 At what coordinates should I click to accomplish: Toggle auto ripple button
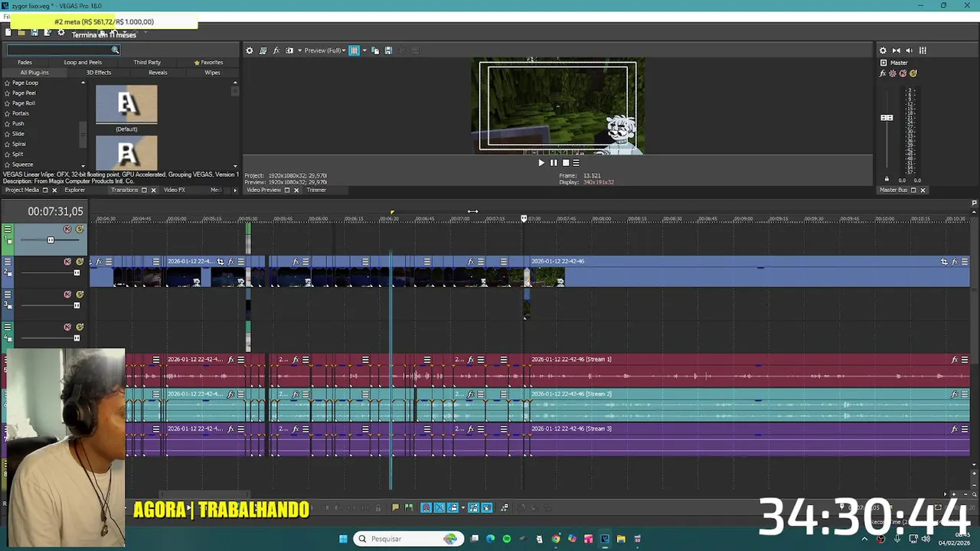[452, 507]
